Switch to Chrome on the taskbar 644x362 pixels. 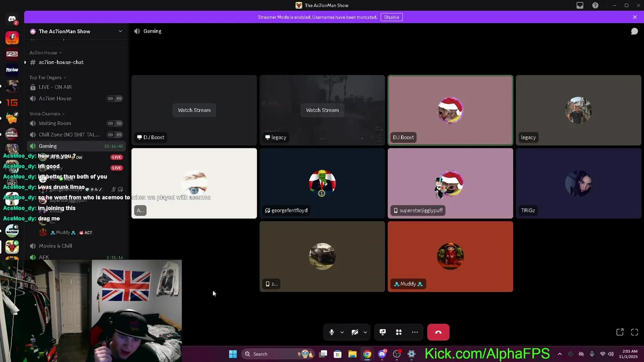(367, 354)
